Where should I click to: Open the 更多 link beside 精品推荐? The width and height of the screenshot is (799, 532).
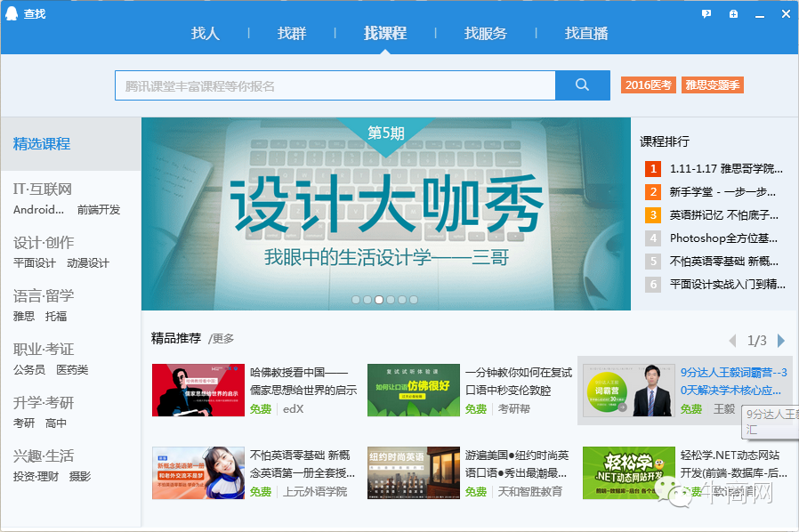click(x=222, y=339)
